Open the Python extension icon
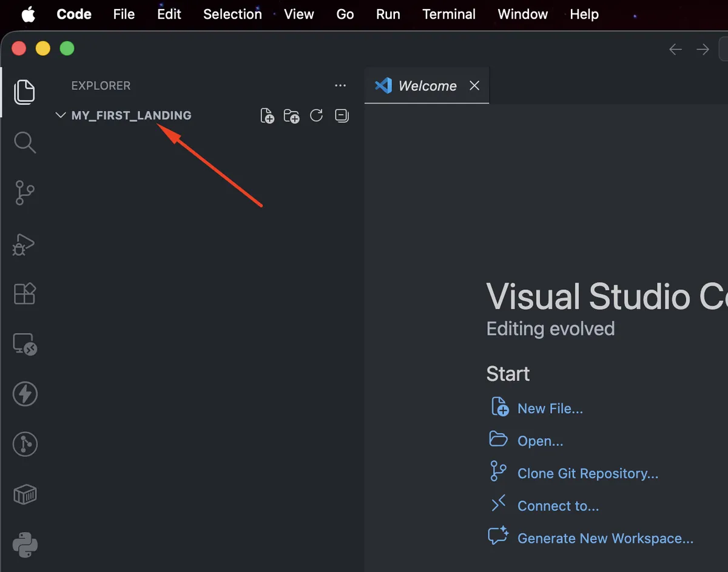This screenshot has width=728, height=572. click(x=25, y=545)
